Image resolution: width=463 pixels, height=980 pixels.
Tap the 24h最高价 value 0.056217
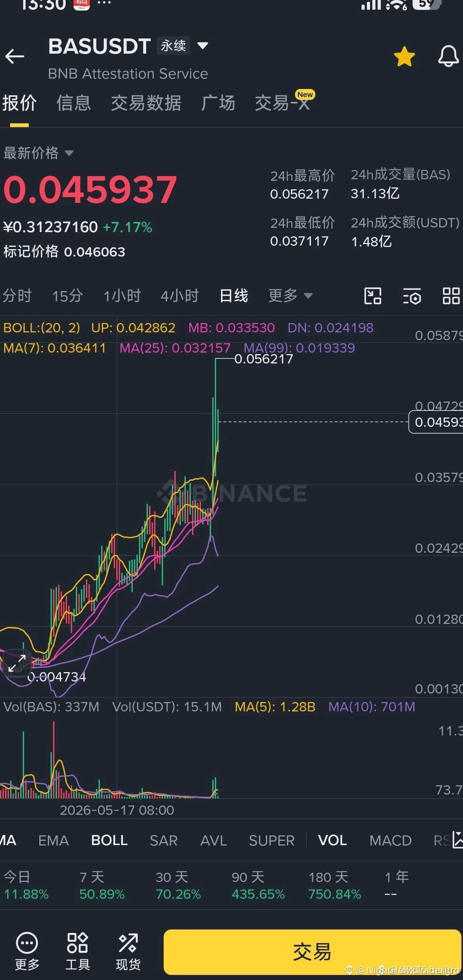point(299,194)
